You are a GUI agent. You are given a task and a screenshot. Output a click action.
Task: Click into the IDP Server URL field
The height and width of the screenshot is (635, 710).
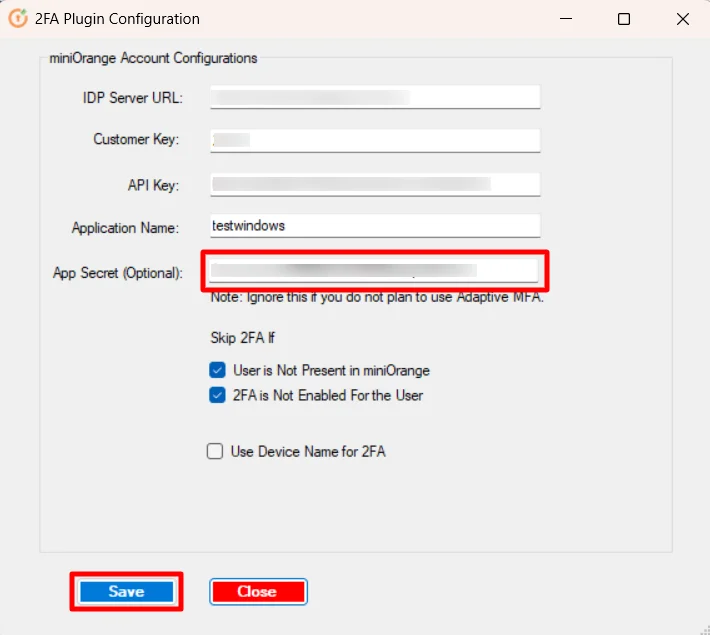pos(375,97)
